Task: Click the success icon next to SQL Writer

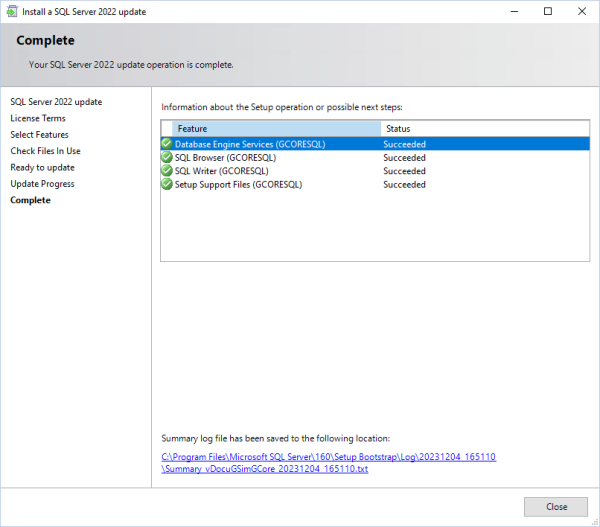Action: pos(167,171)
